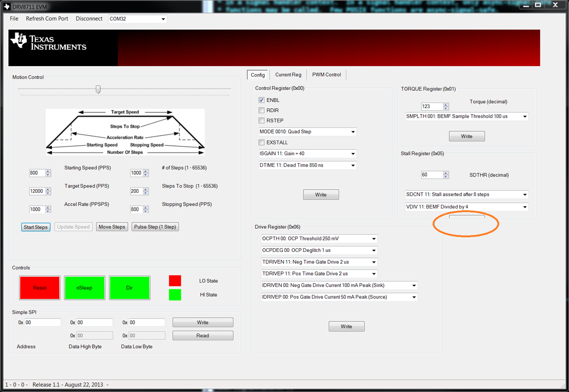This screenshot has width=569, height=392.
Task: Maximize the DRV8711 EVM window
Action: (x=538, y=5)
